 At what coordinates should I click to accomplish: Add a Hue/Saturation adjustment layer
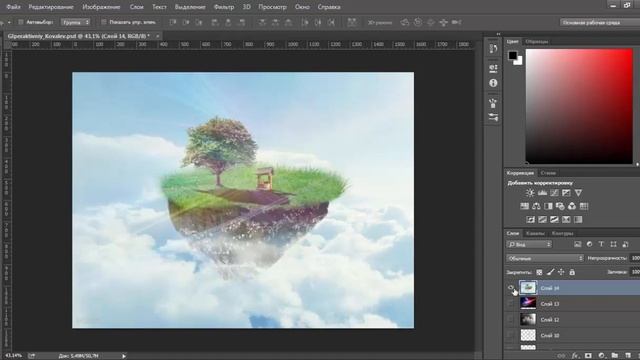(524, 206)
